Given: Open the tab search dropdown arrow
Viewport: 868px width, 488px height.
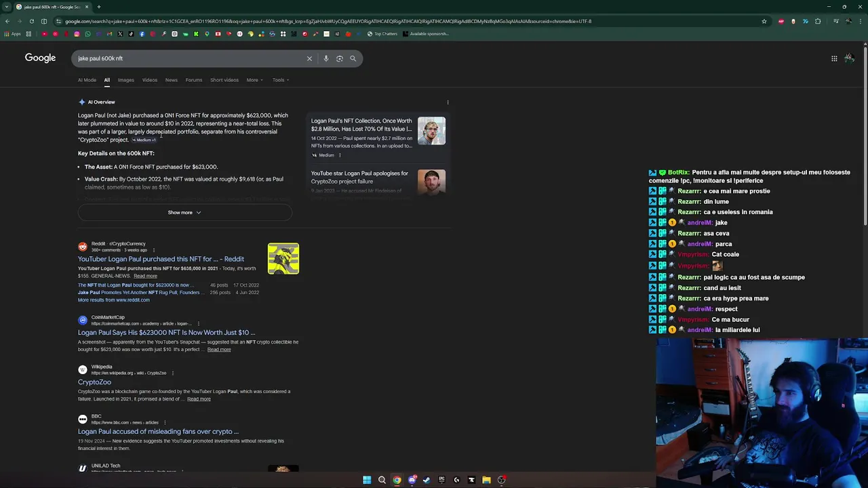Looking at the screenshot, I should click(7, 7).
